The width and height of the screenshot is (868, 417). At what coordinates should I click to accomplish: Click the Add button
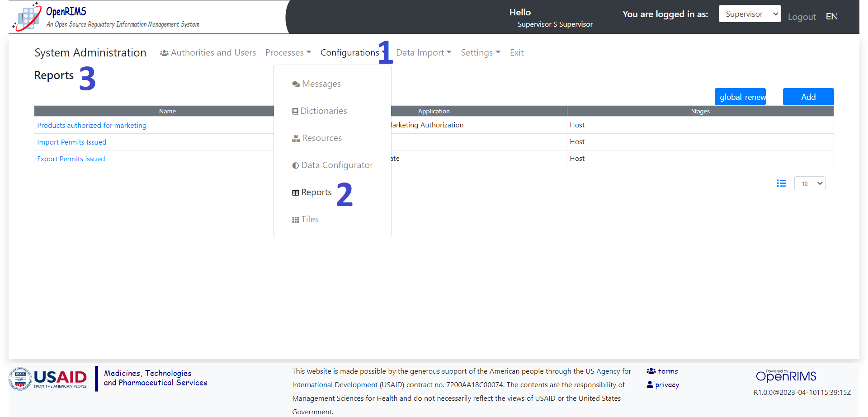(x=808, y=97)
